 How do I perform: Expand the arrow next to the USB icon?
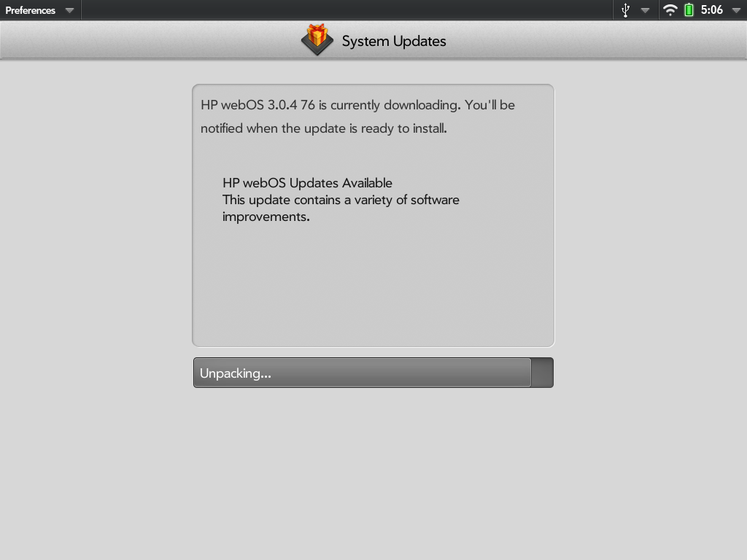(645, 10)
